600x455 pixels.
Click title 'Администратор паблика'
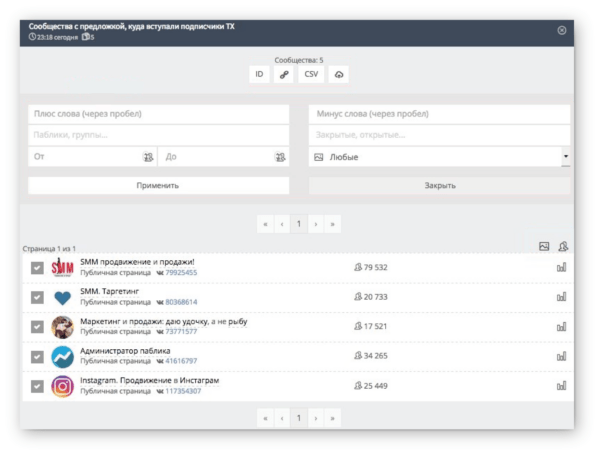pos(125,351)
